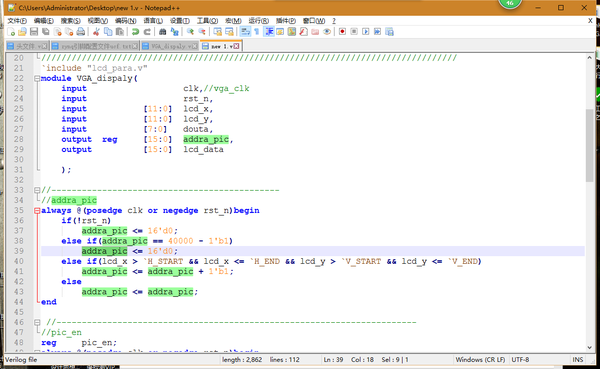Toggle synchronized vertical scrolling

tap(218, 32)
